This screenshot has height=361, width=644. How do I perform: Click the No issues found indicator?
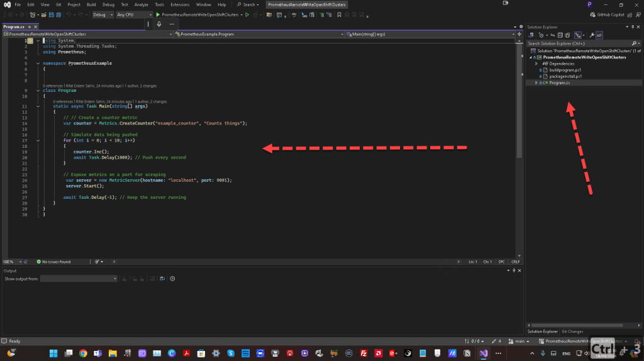(53, 262)
